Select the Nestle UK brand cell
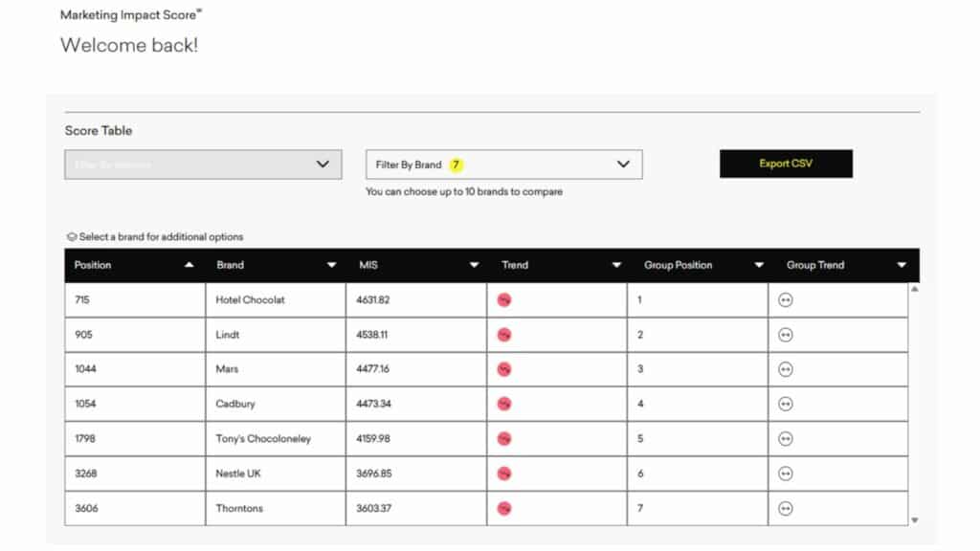980x551 pixels. [276, 474]
